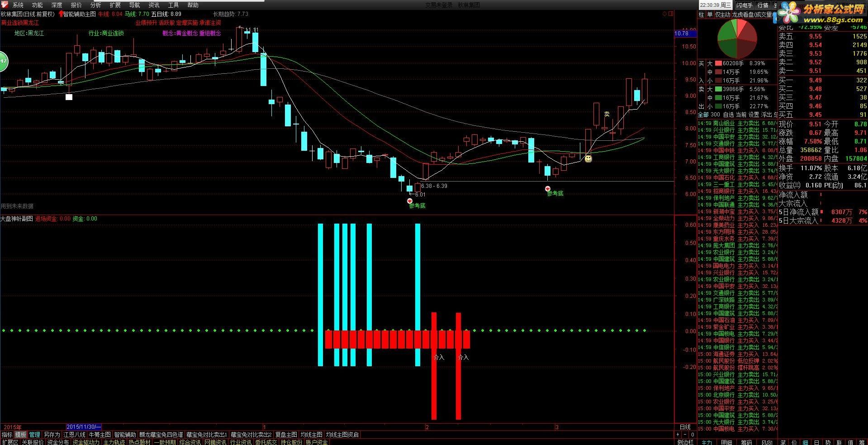Click the red app logo icon
The image size is (868, 445).
point(4,5)
